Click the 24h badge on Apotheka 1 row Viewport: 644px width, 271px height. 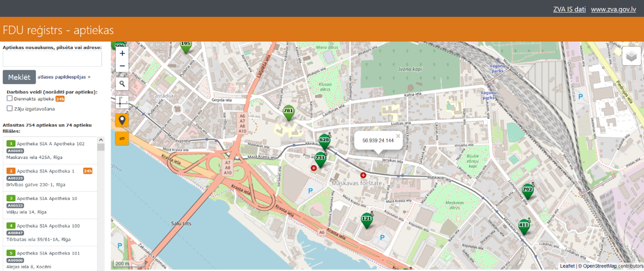(x=88, y=171)
